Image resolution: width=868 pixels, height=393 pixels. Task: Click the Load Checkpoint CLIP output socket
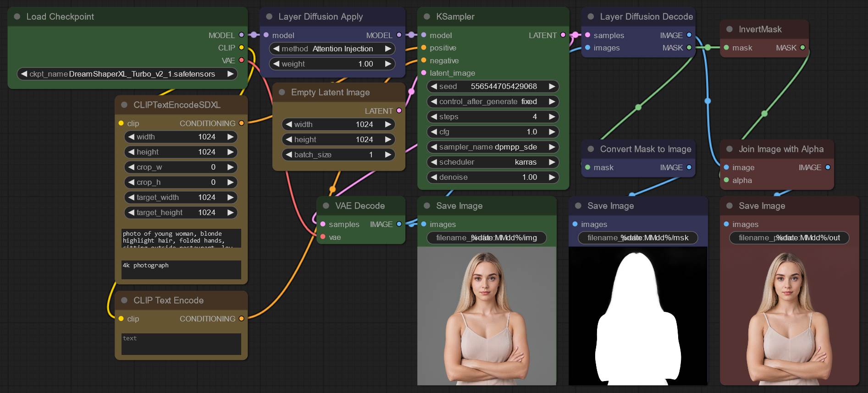pos(241,48)
